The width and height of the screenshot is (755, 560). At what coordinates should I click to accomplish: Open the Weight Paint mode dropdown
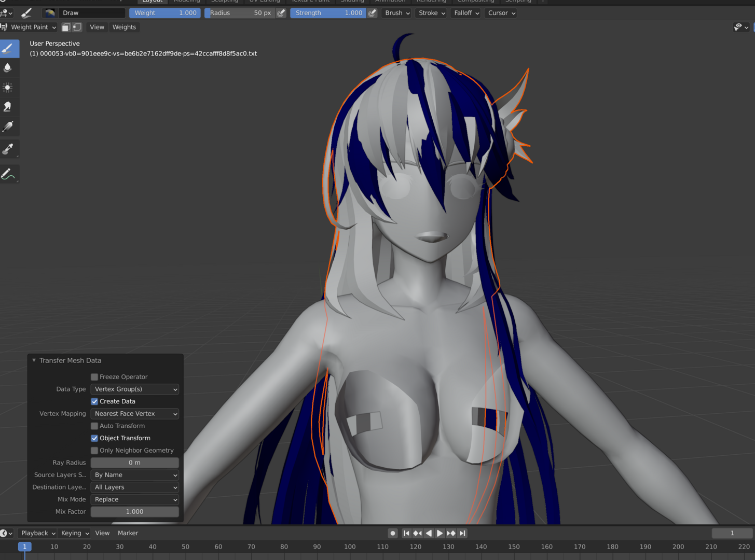click(29, 27)
